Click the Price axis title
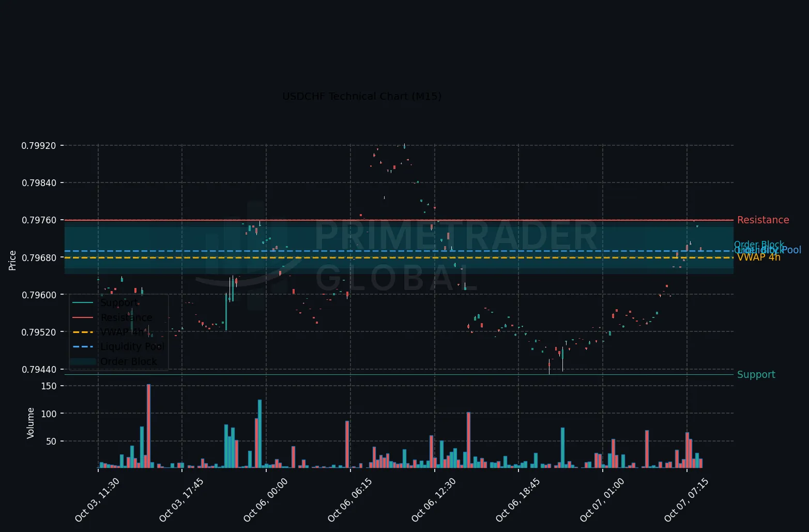The height and width of the screenshot is (532, 809). [12, 261]
